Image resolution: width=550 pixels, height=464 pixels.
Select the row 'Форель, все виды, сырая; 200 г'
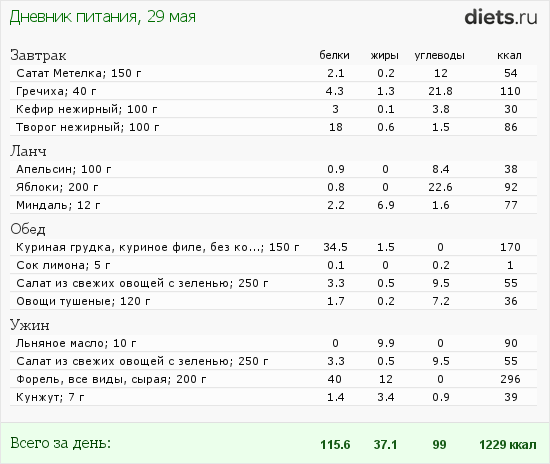273,379
